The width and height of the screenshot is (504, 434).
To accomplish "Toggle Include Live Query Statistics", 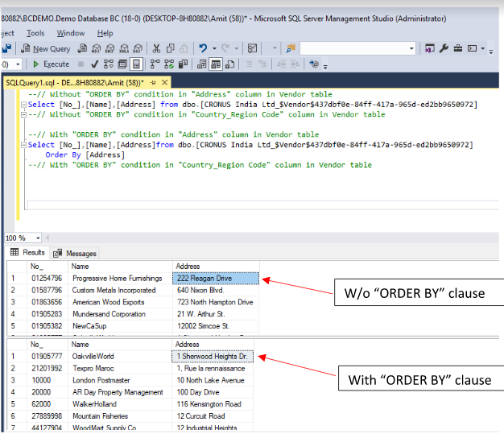I will pos(169,64).
